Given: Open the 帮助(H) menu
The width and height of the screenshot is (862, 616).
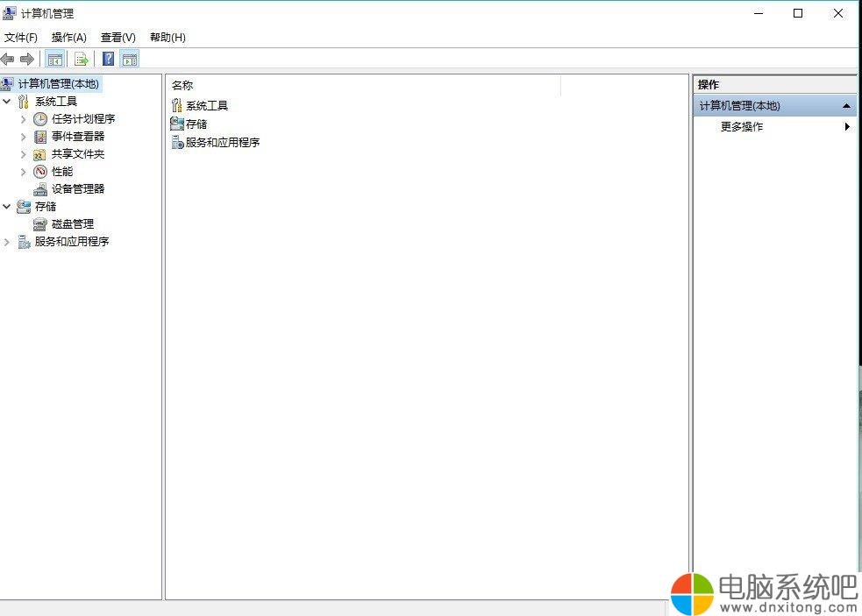Looking at the screenshot, I should pyautogui.click(x=167, y=38).
